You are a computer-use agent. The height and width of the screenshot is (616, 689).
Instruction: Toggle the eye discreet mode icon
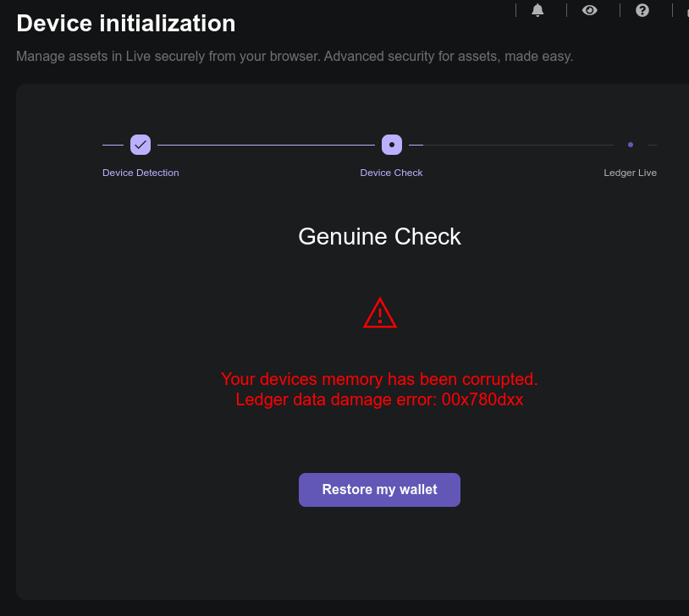[590, 10]
